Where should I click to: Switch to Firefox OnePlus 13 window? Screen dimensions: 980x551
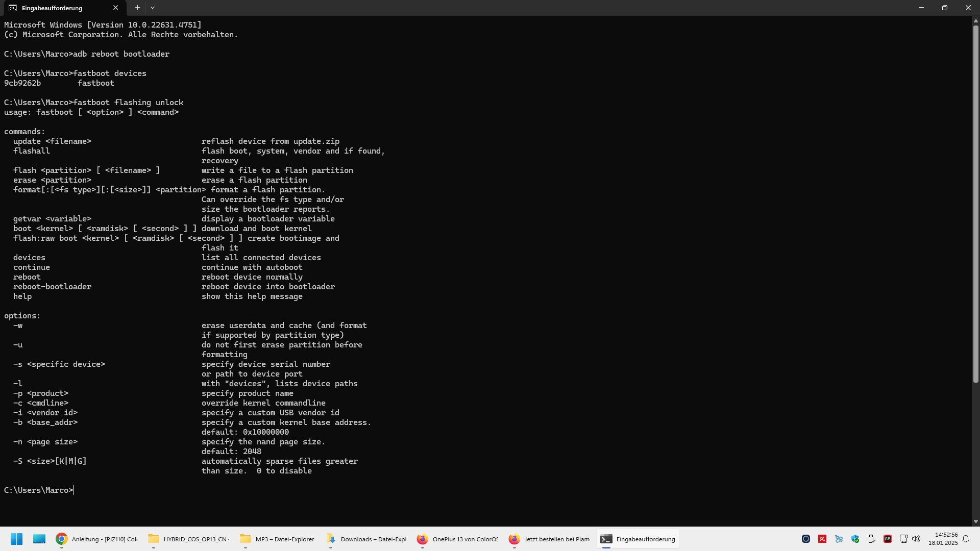coord(457,539)
